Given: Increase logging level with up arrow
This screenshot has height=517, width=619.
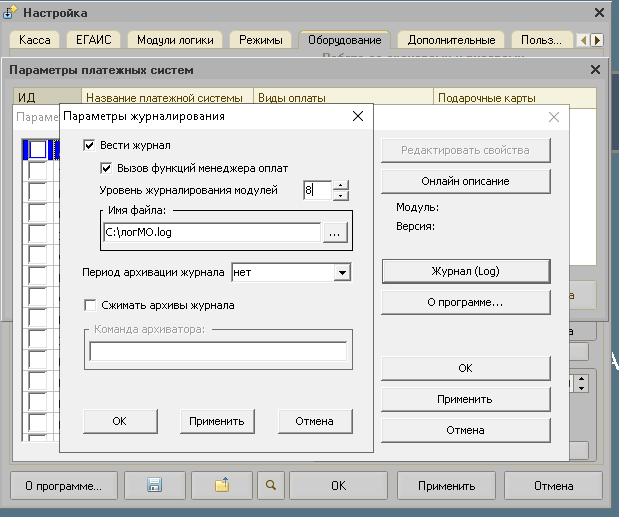Looking at the screenshot, I should tap(341, 184).
